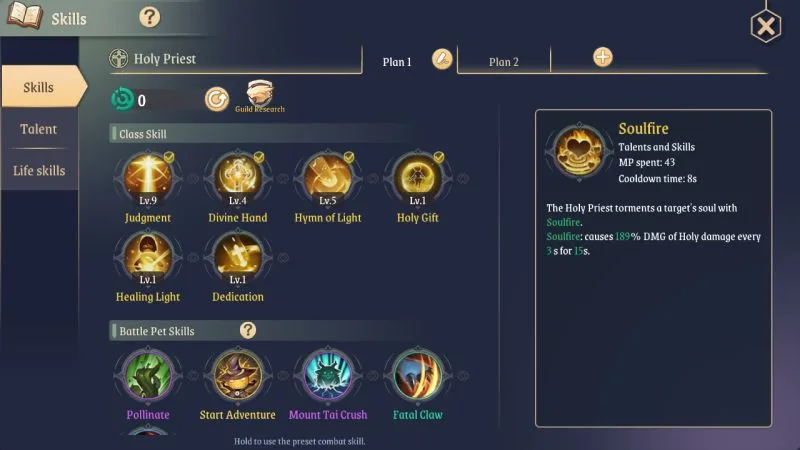Open the Skills help question mark
800x450 pixels.
pyautogui.click(x=149, y=17)
